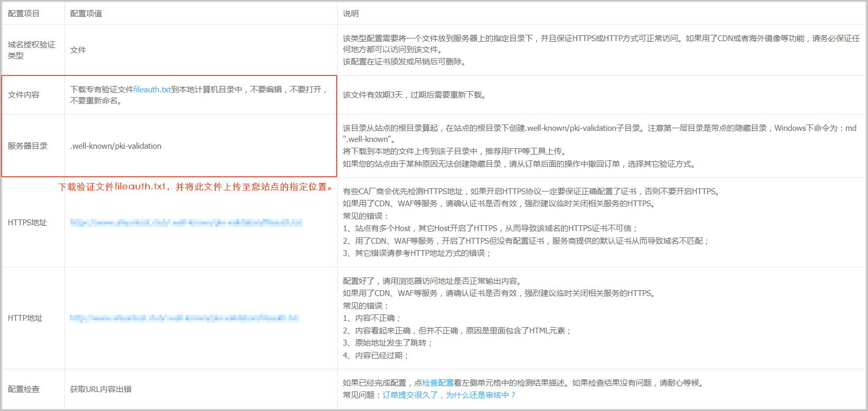Open the blurred HTTP地址 URL
The width and height of the screenshot is (868, 411).
[184, 318]
